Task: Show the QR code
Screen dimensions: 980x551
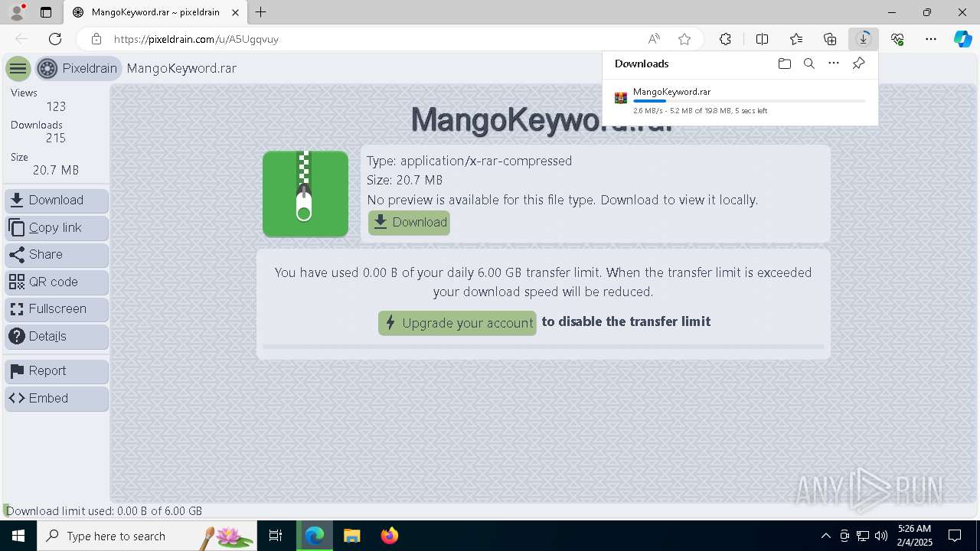Action: coord(57,282)
